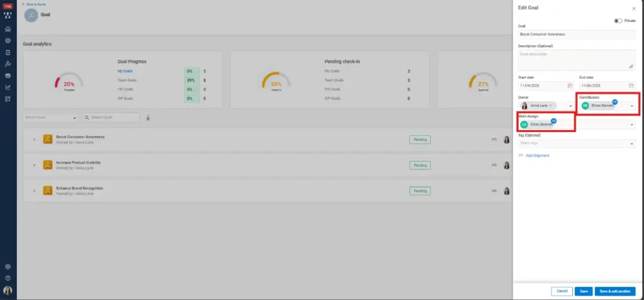Expand the Boost Consumer Awareness goal row
Screen dimensions: 644x300
point(34,140)
